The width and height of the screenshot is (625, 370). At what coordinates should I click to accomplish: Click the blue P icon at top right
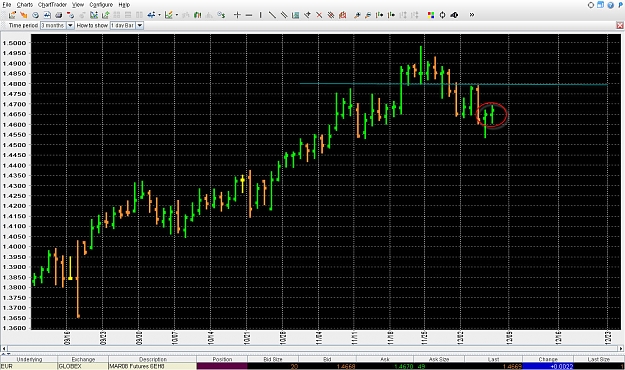(620, 5)
